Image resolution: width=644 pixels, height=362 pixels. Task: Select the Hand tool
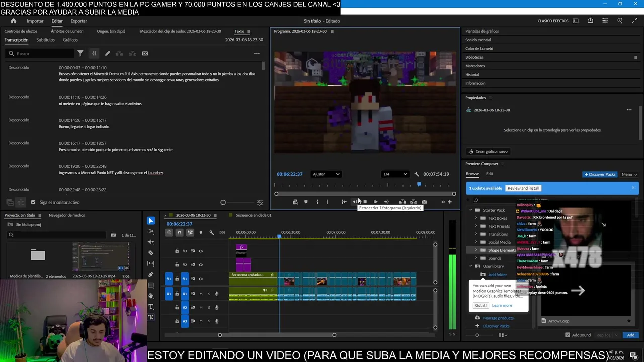151,296
